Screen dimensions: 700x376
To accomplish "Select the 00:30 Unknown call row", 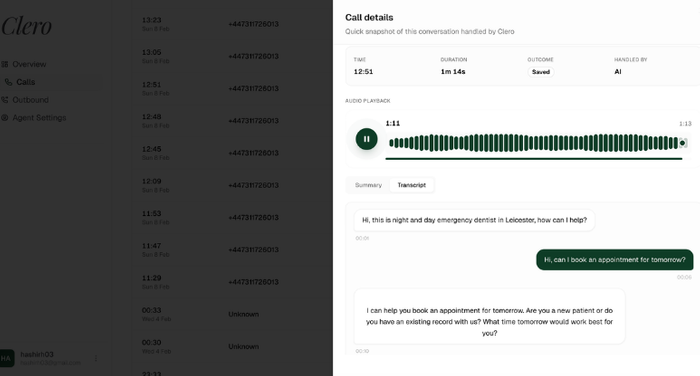I will pyautogui.click(x=232, y=346).
